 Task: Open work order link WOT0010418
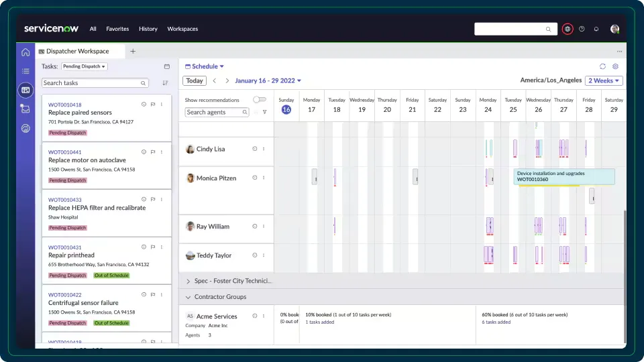click(65, 105)
